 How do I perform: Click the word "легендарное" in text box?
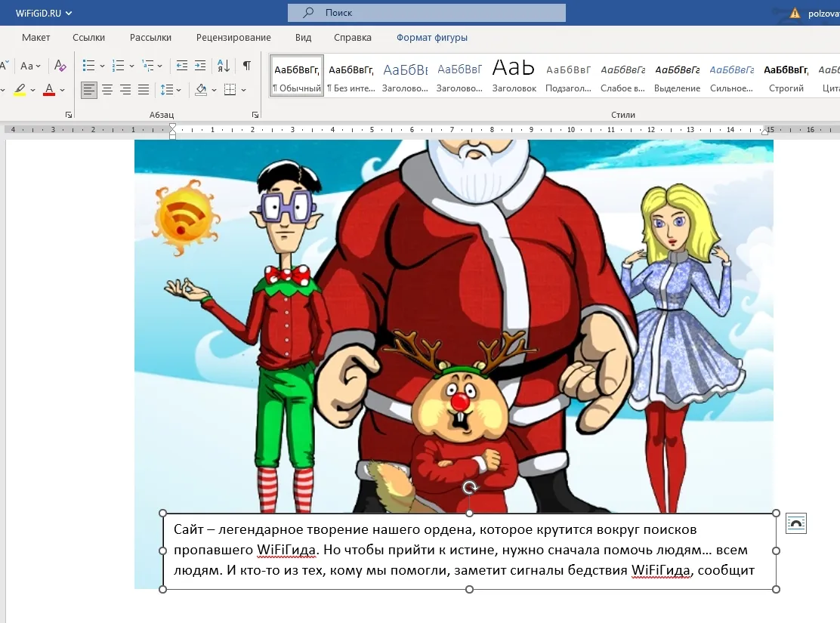(261, 530)
